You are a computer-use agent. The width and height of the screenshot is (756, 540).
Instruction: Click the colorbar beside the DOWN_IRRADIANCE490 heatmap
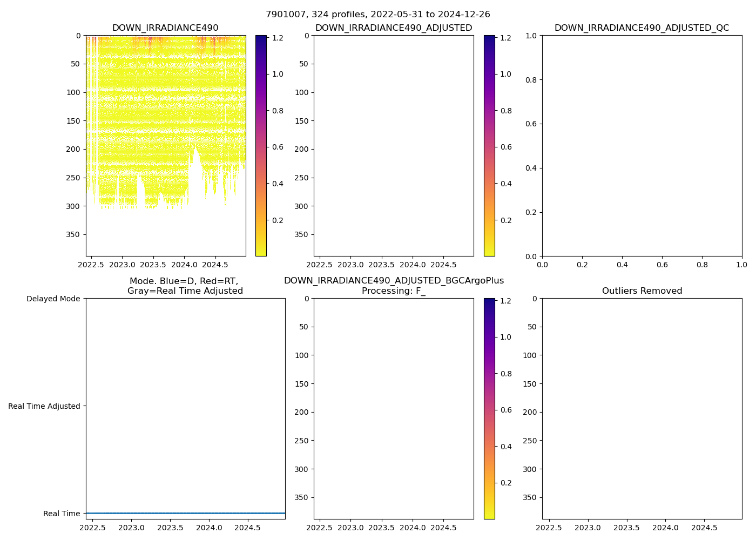pyautogui.click(x=261, y=146)
